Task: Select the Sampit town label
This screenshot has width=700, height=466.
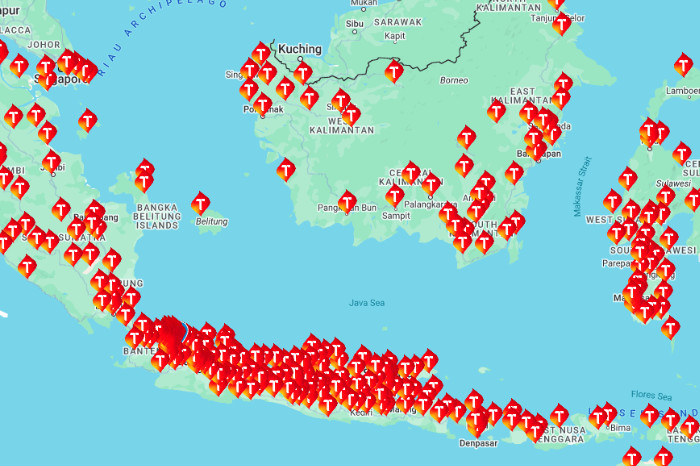Action: tap(396, 216)
